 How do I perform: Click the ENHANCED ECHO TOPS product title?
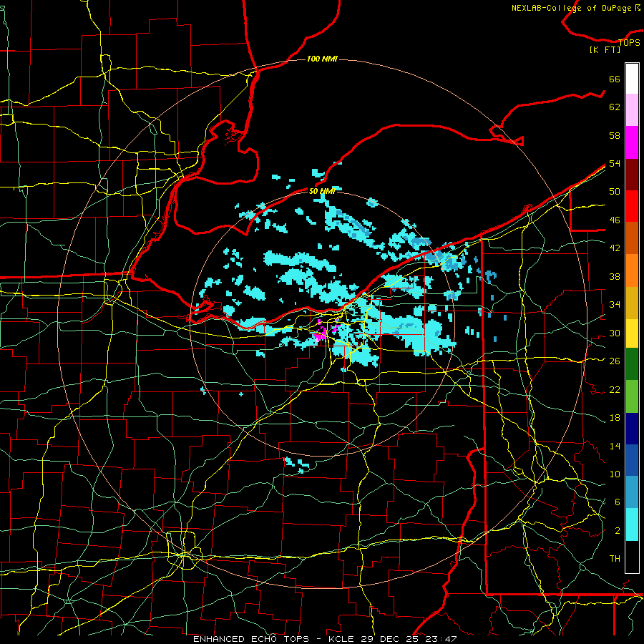coord(251,639)
